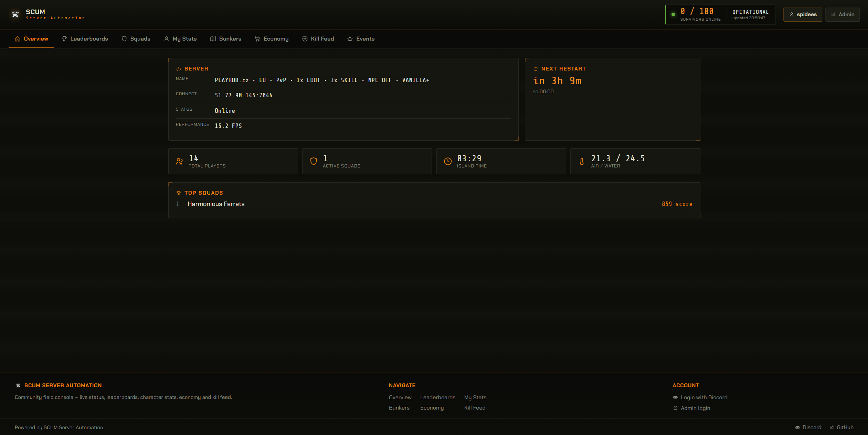
Task: Click the Discord icon beside Login with Discord
Action: point(675,398)
